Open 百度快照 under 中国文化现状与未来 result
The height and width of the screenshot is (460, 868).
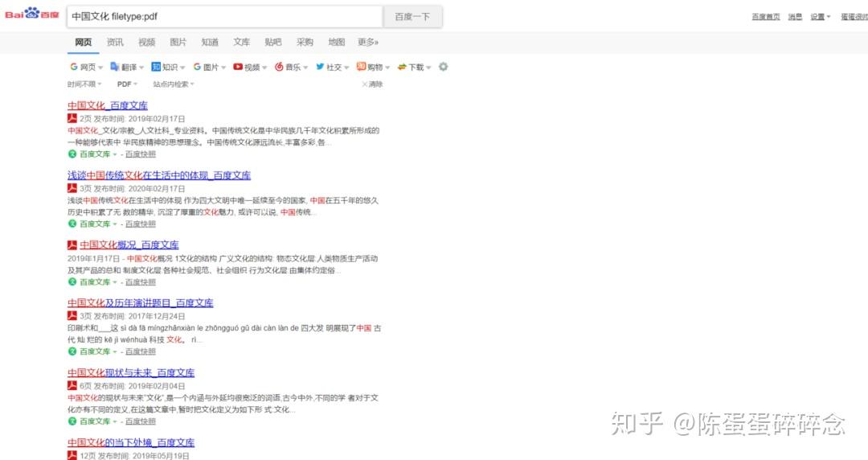tap(140, 421)
